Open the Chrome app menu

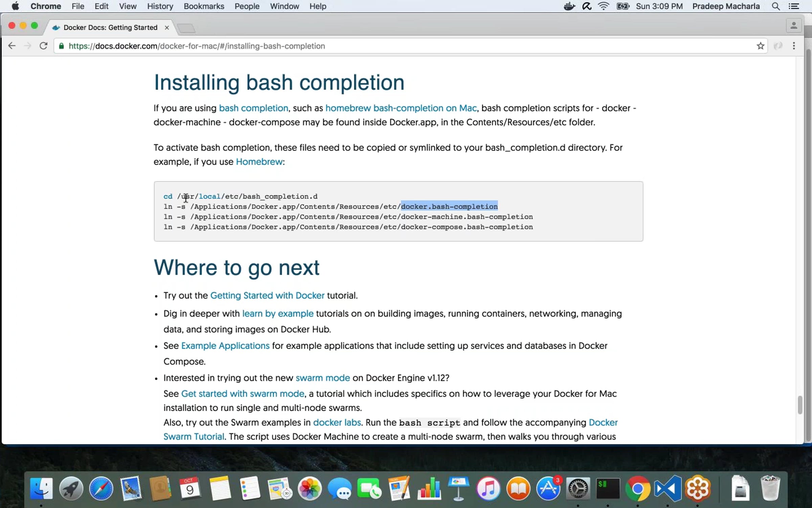tap(46, 6)
